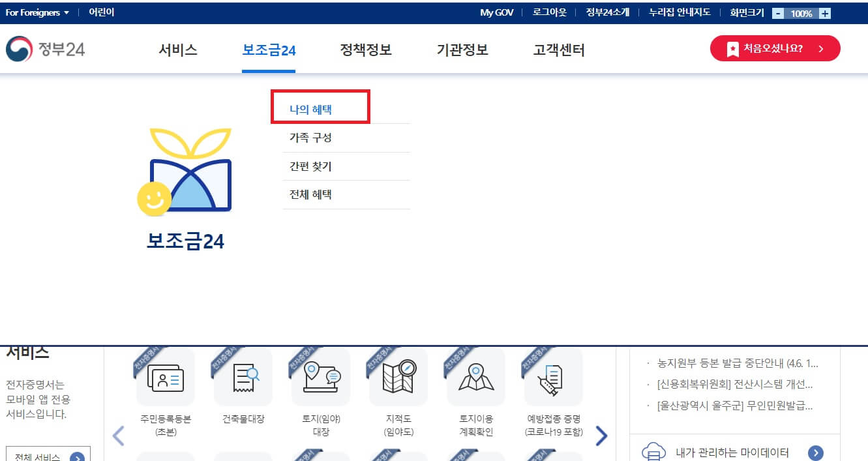Show previous services with left arrow

coord(119,436)
